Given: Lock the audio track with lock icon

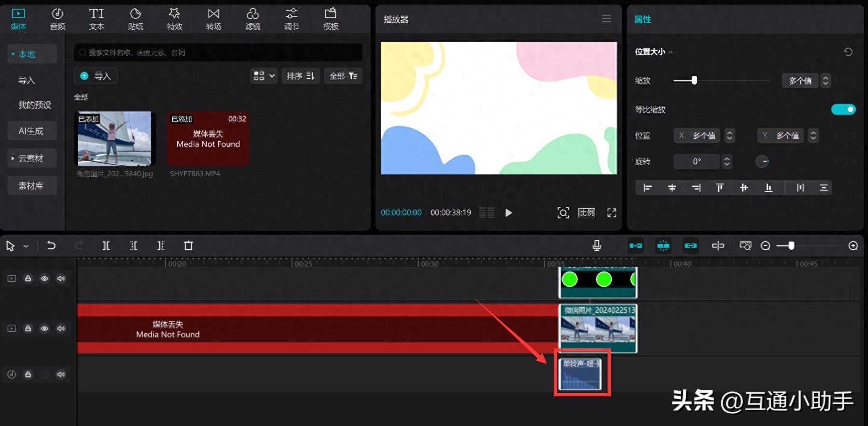Looking at the screenshot, I should (x=28, y=374).
